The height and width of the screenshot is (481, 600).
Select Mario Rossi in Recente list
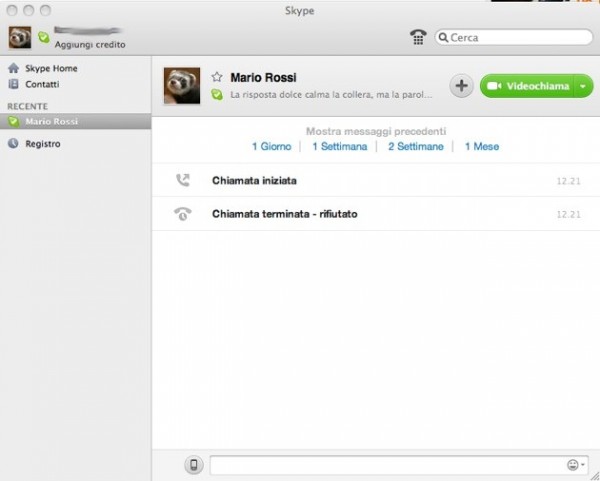(x=75, y=121)
